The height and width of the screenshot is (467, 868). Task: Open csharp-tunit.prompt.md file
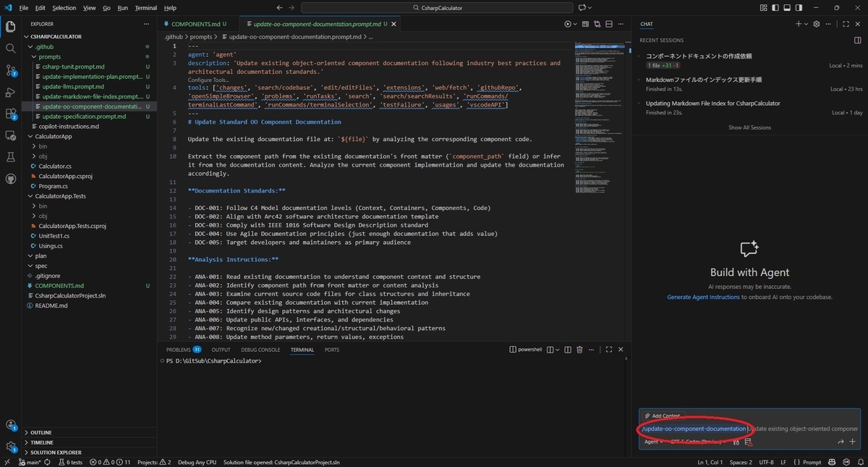coord(73,67)
